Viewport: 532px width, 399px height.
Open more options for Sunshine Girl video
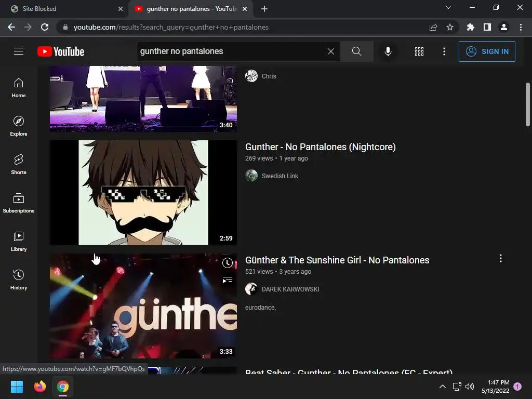tap(500, 259)
